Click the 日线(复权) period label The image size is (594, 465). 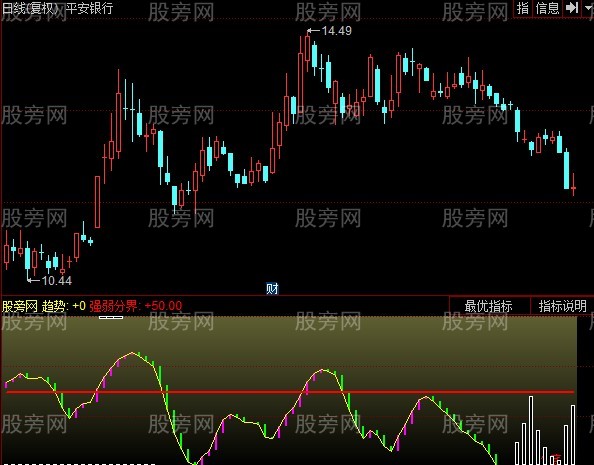point(30,8)
